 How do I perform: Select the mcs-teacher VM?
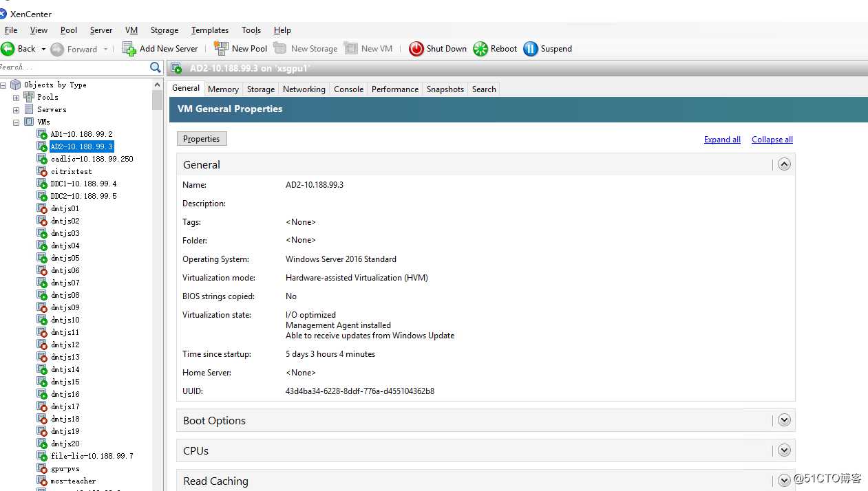tap(73, 481)
